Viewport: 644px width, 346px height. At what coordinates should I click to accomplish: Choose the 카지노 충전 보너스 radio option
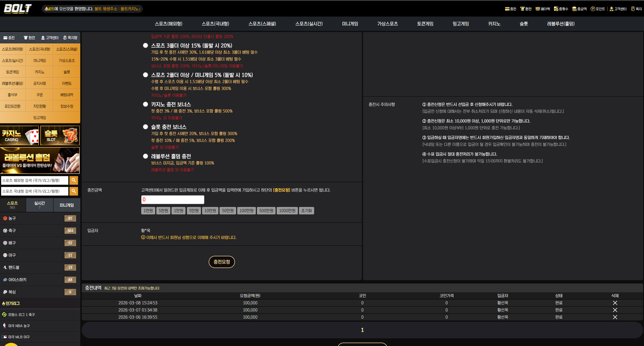click(x=145, y=104)
